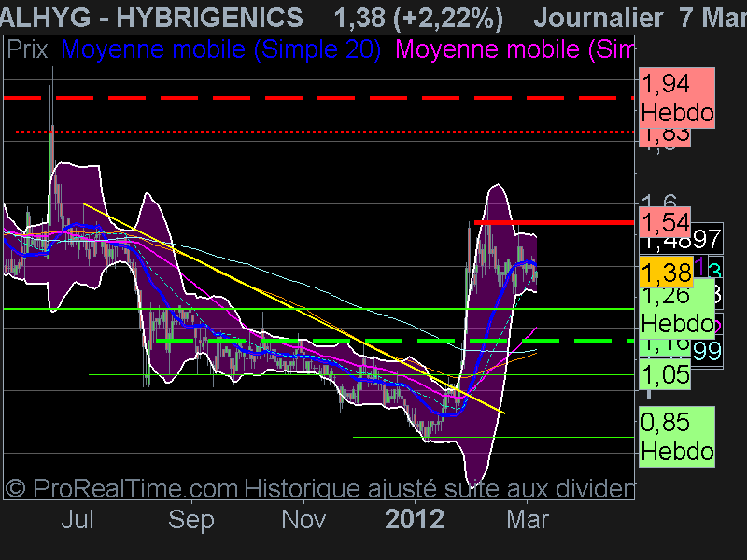Click the 2012 year marker on the time axis
The image size is (747, 560).
coord(415,519)
